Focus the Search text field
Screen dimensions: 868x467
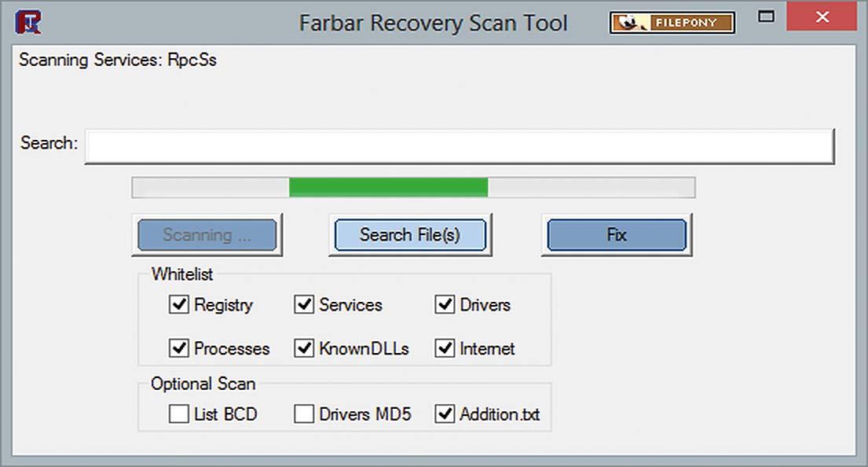(459, 145)
